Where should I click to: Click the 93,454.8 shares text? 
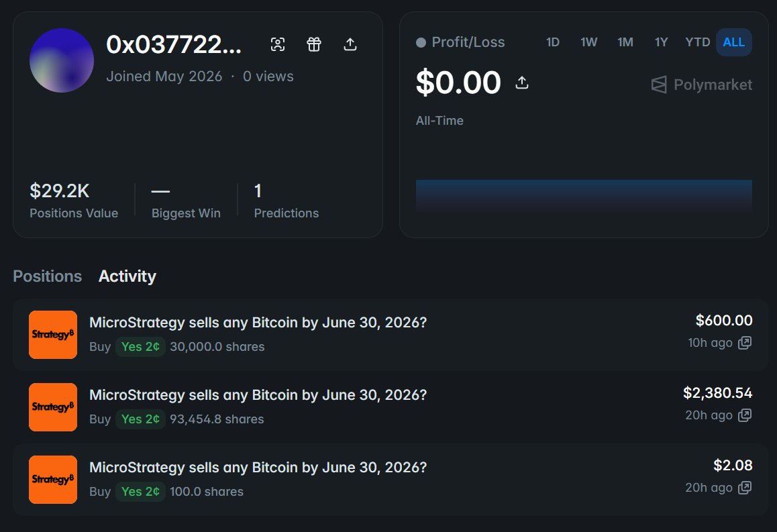tap(217, 419)
